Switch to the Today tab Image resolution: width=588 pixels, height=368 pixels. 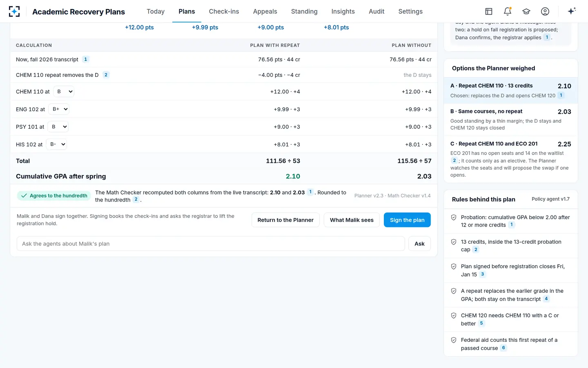point(156,11)
